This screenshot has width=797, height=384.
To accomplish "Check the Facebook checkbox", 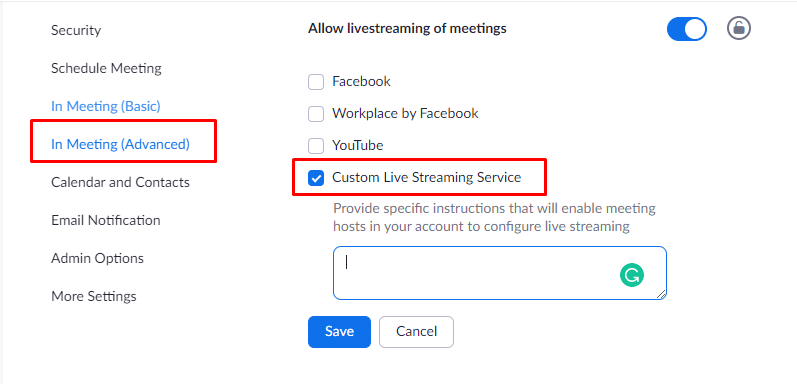I will pos(316,82).
